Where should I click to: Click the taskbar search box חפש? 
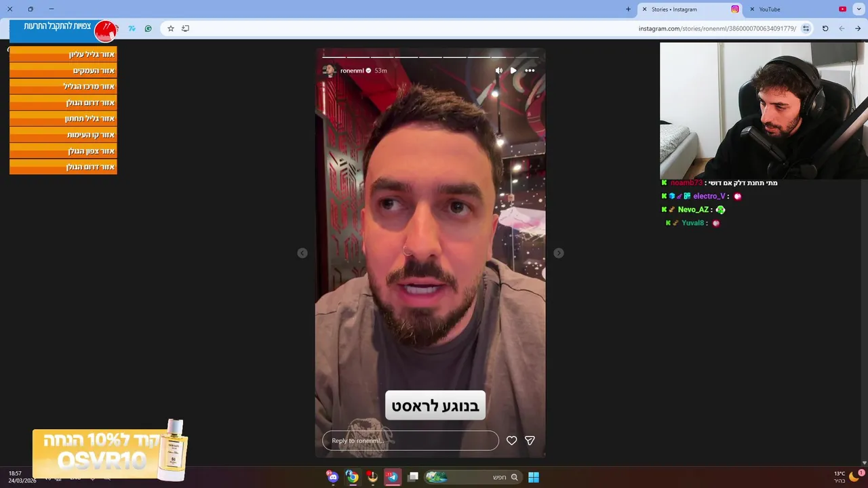point(472,477)
